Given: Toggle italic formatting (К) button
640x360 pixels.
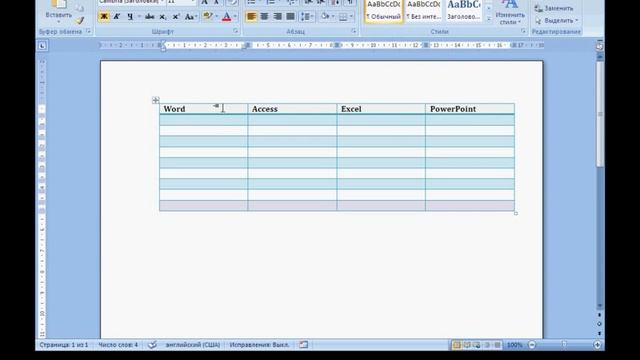Looking at the screenshot, I should (x=117, y=17).
